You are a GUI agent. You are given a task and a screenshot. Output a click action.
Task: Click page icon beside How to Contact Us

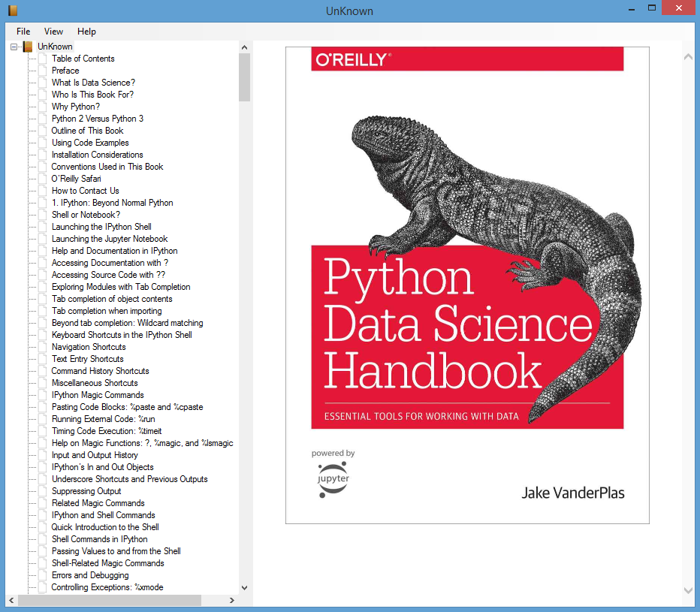coord(42,191)
